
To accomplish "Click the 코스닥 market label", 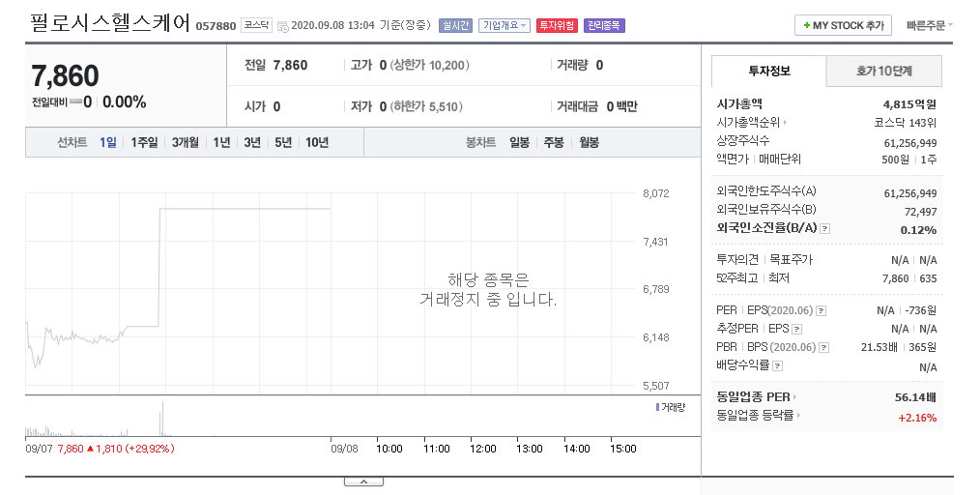I will pyautogui.click(x=256, y=25).
